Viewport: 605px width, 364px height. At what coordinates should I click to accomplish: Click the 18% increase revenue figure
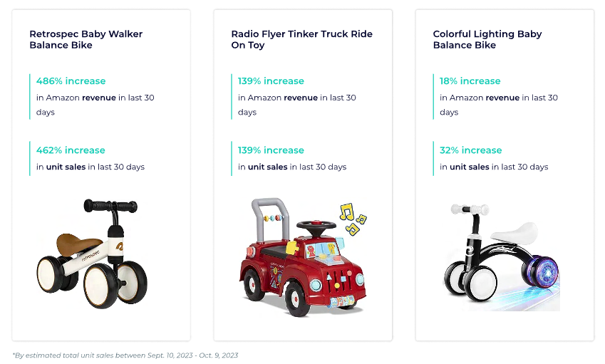(470, 81)
